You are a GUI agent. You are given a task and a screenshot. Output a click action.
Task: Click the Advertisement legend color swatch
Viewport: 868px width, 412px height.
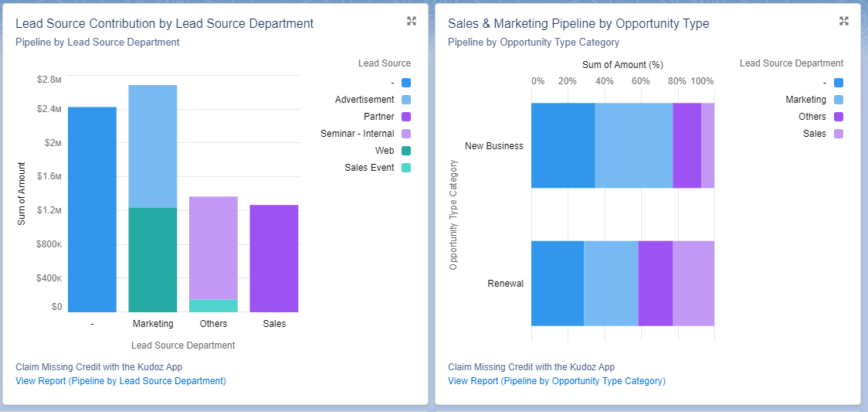coord(406,100)
